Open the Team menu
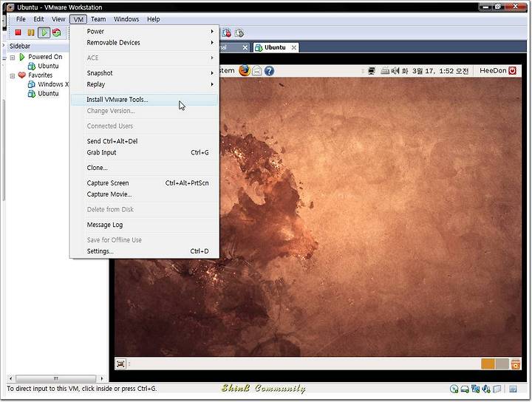Image resolution: width=532 pixels, height=402 pixels. (x=98, y=19)
